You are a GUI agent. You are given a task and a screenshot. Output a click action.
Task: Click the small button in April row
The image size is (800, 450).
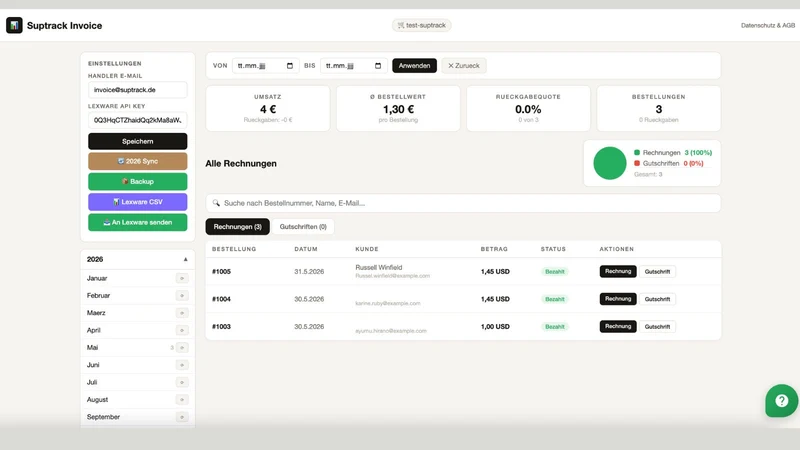182,330
